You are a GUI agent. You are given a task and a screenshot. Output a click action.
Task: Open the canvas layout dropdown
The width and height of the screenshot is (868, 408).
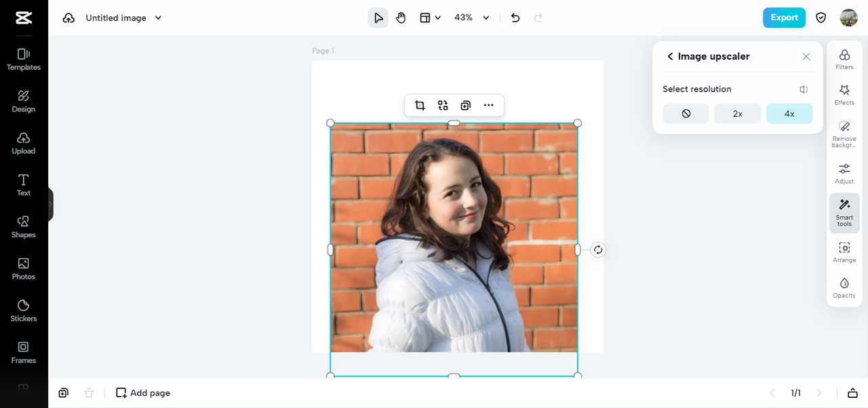coord(430,18)
